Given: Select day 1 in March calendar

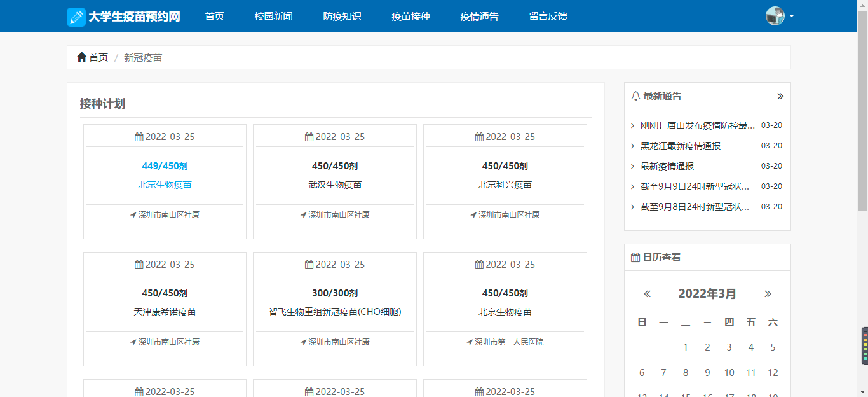Looking at the screenshot, I should [686, 347].
